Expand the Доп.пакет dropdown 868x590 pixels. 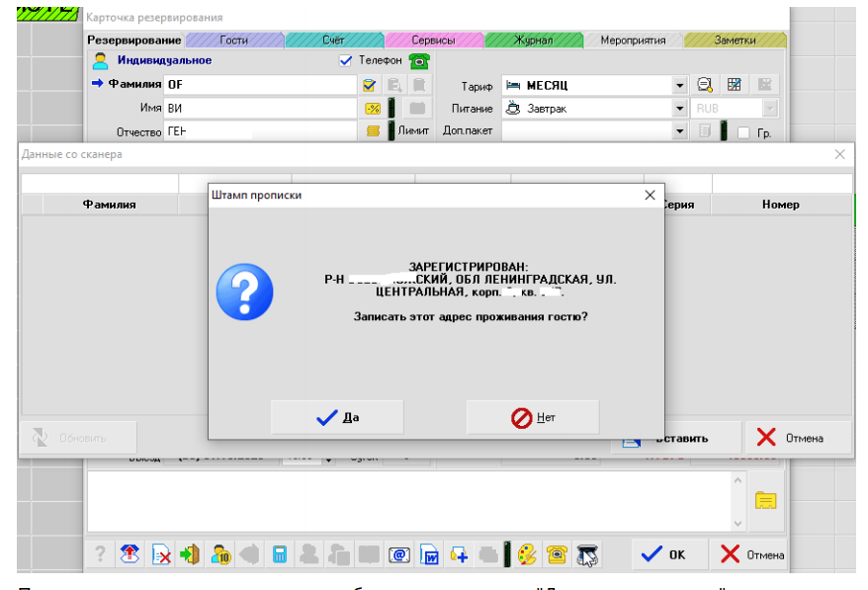tap(679, 131)
